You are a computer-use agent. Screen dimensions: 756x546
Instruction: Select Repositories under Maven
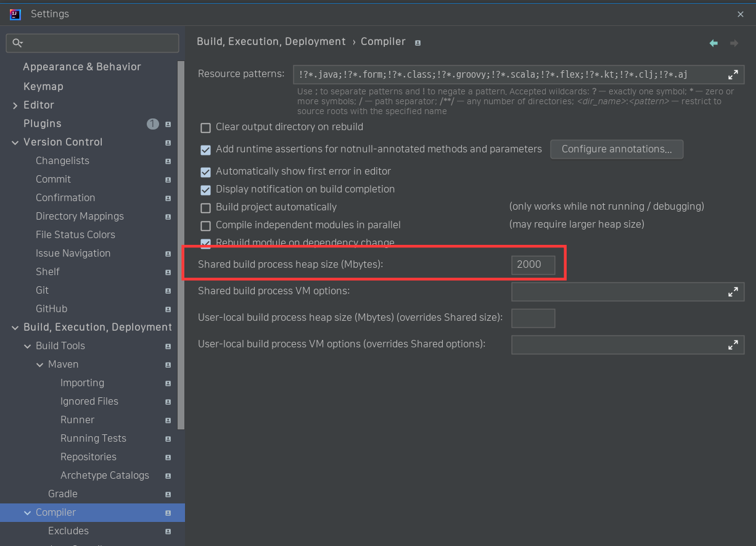coord(88,457)
